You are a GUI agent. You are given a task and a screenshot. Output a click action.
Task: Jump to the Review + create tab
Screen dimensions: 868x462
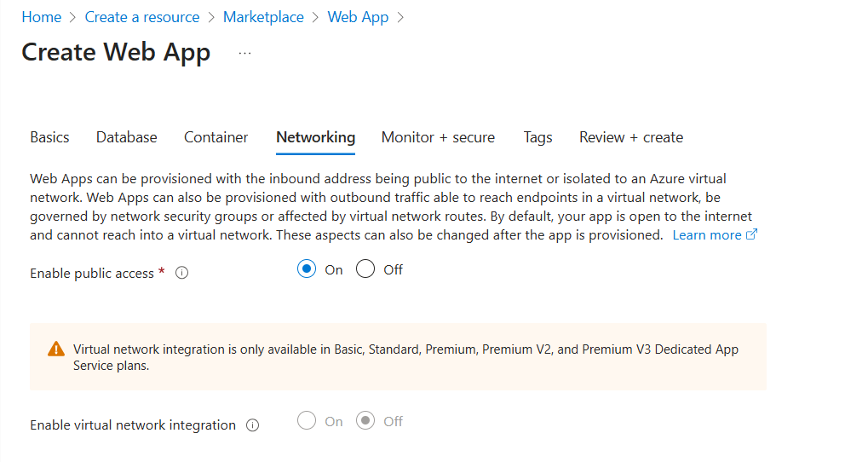pyautogui.click(x=630, y=137)
